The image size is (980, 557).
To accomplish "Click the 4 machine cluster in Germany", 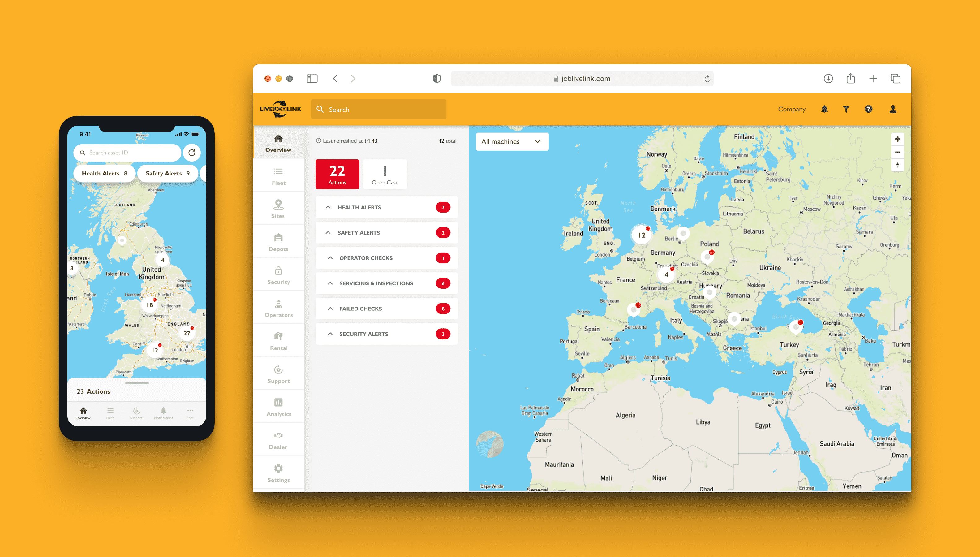I will (x=666, y=275).
